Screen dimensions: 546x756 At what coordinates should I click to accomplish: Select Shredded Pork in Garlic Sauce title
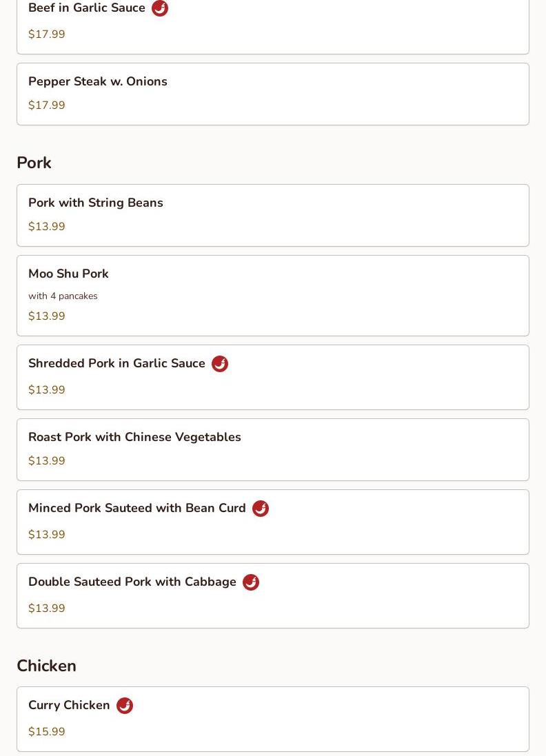pos(117,363)
